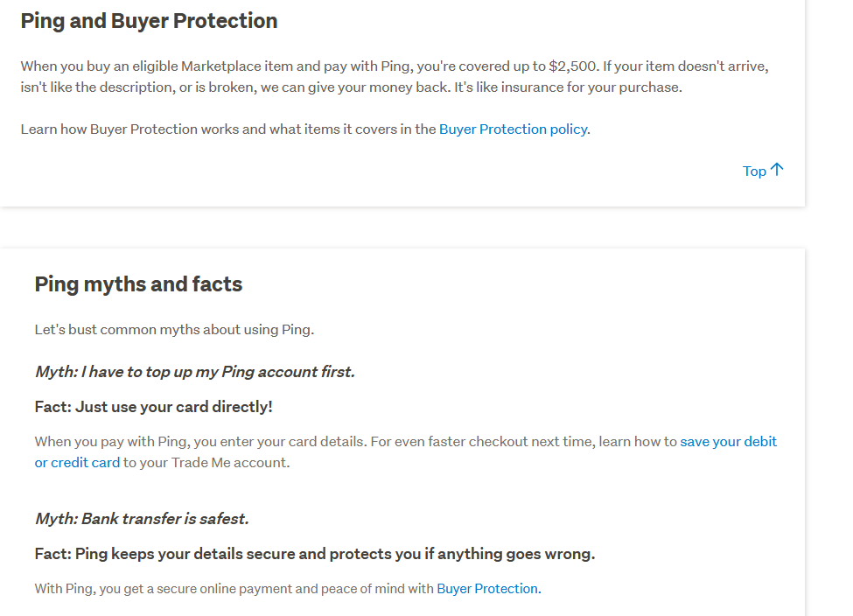Image resolution: width=853 pixels, height=616 pixels.
Task: Follow the Buyer Protection link under bank transfer myth
Action: (487, 589)
